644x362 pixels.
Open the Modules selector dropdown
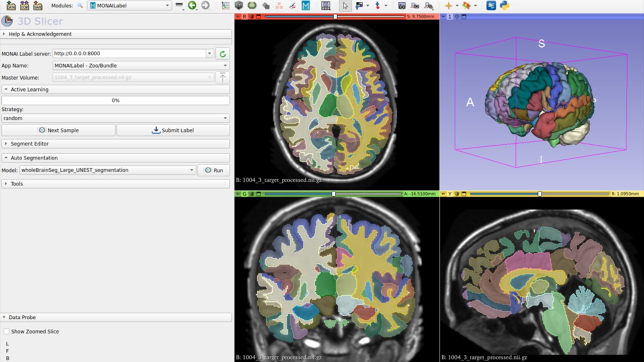(130, 6)
